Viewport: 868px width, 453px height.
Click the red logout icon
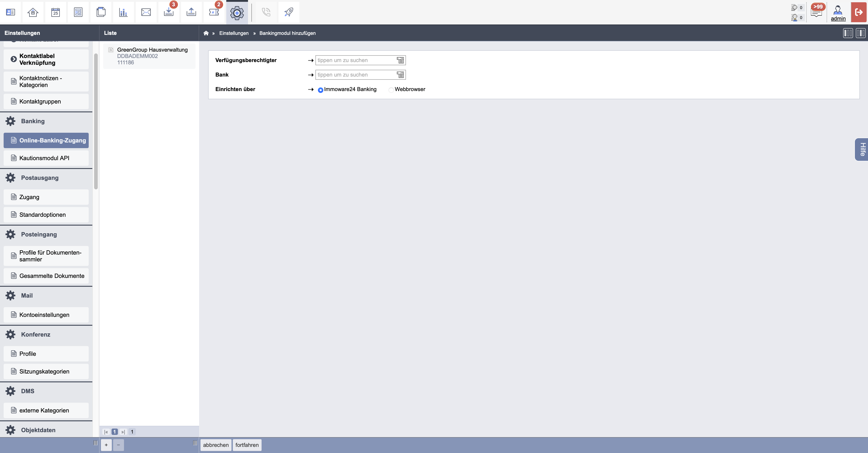pyautogui.click(x=859, y=12)
